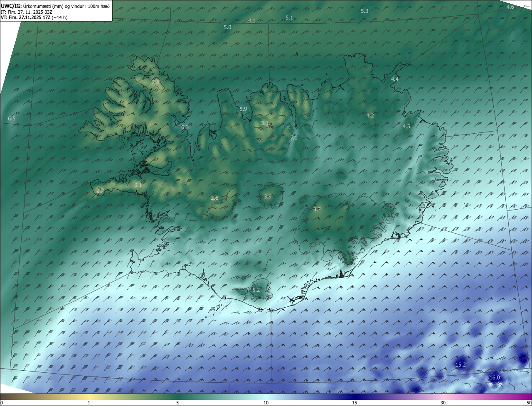532x406 pixels.
Task: Click the 10 tick label on the colour scale
Action: 266,403
